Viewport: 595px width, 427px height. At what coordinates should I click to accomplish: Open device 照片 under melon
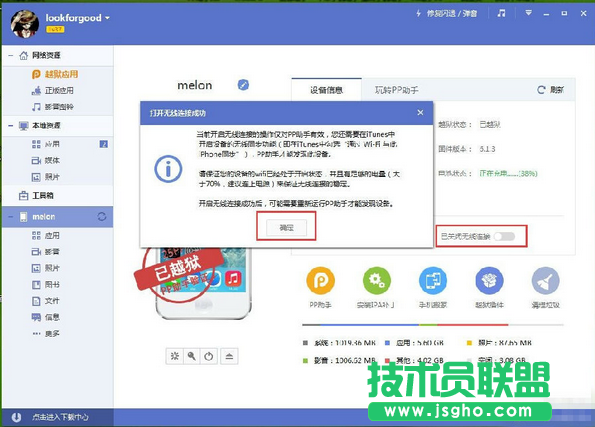click(x=46, y=268)
